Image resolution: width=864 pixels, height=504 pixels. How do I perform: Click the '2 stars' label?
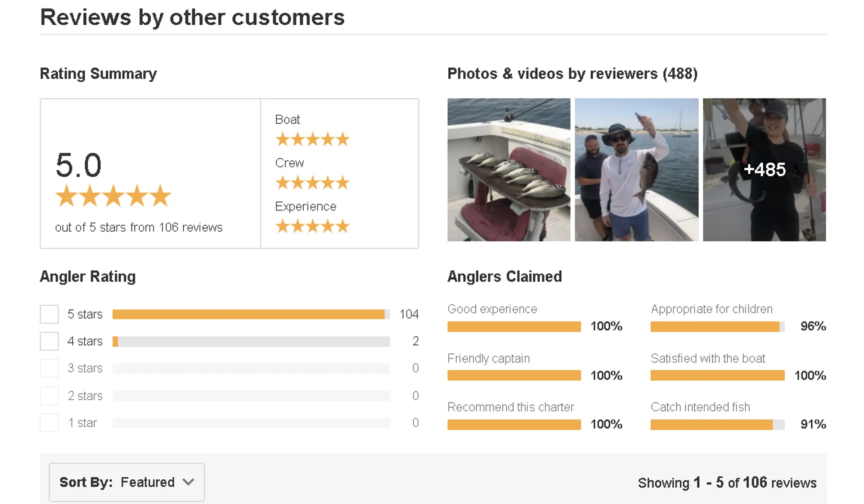[85, 396]
